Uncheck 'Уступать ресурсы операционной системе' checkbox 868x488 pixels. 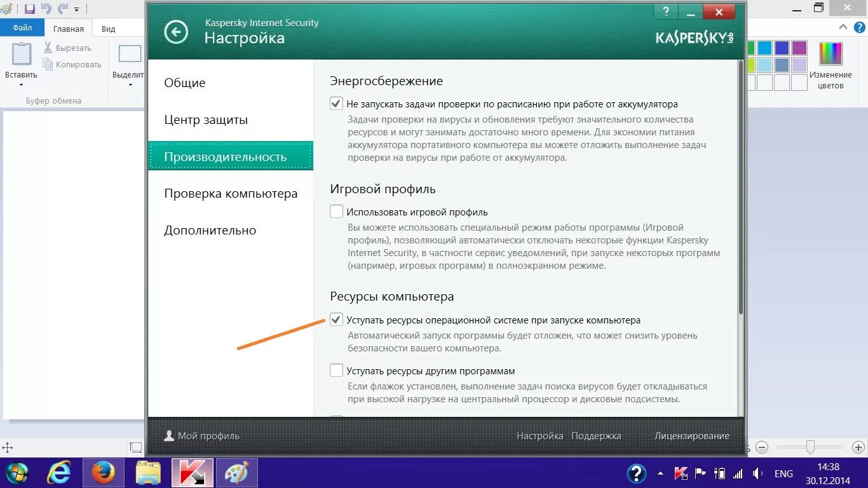point(337,320)
